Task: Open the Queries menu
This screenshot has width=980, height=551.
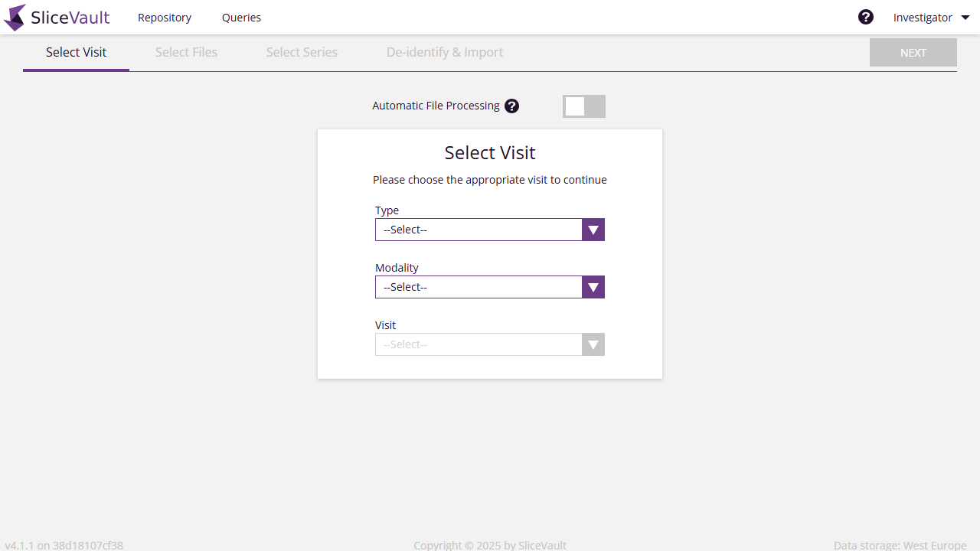Action: tap(241, 17)
